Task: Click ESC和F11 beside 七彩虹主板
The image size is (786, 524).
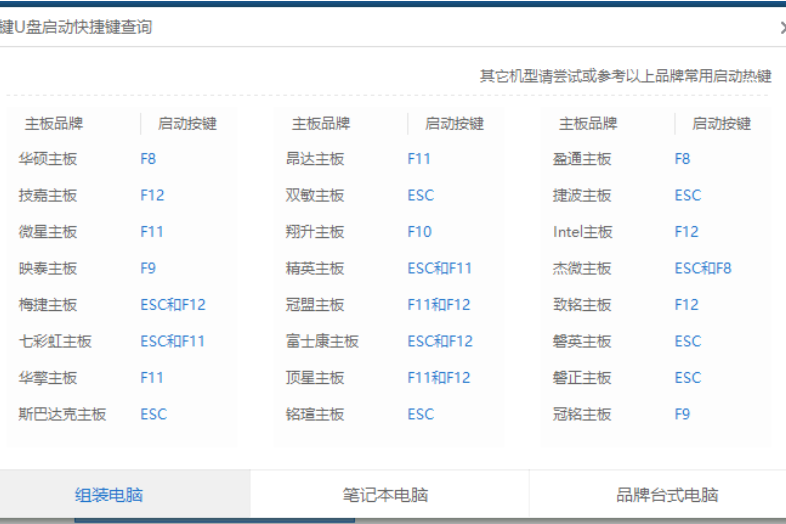Action: click(x=172, y=341)
